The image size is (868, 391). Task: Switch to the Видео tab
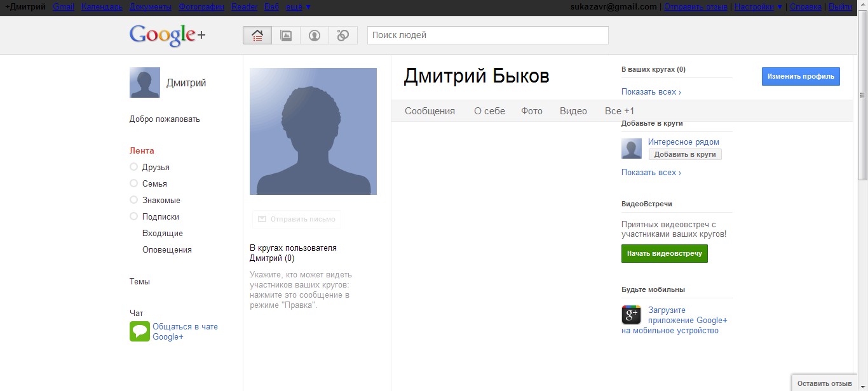(573, 111)
